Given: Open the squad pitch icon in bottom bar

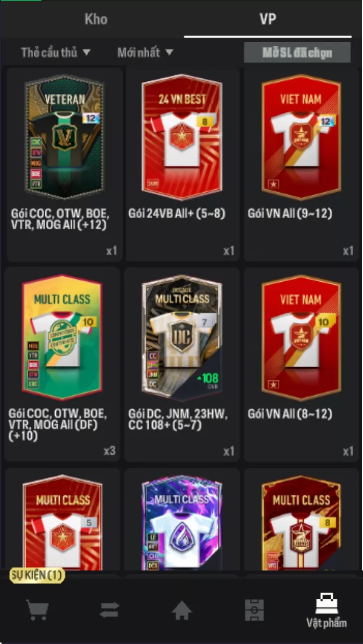Looking at the screenshot, I should coord(254,610).
